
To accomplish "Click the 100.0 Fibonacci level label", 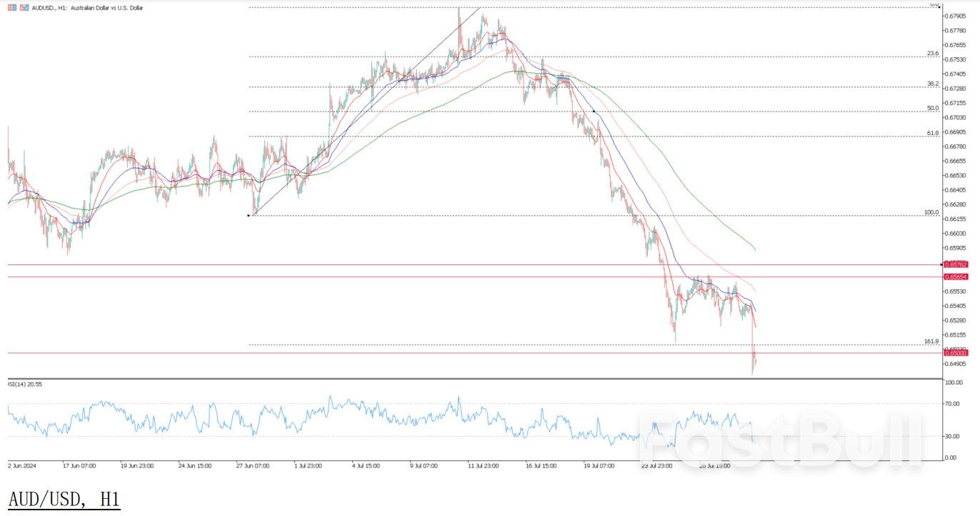I will 931,212.
